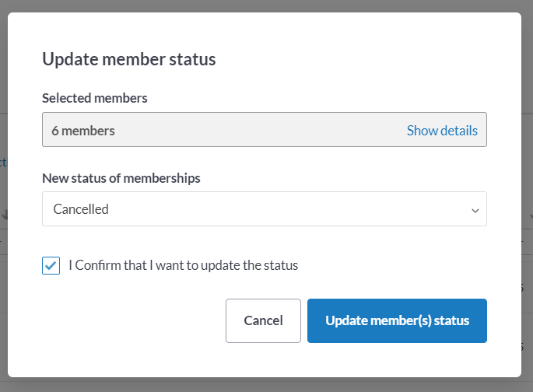Click the partially hidden link text at left edge
The width and height of the screenshot is (533, 392).
(3, 163)
